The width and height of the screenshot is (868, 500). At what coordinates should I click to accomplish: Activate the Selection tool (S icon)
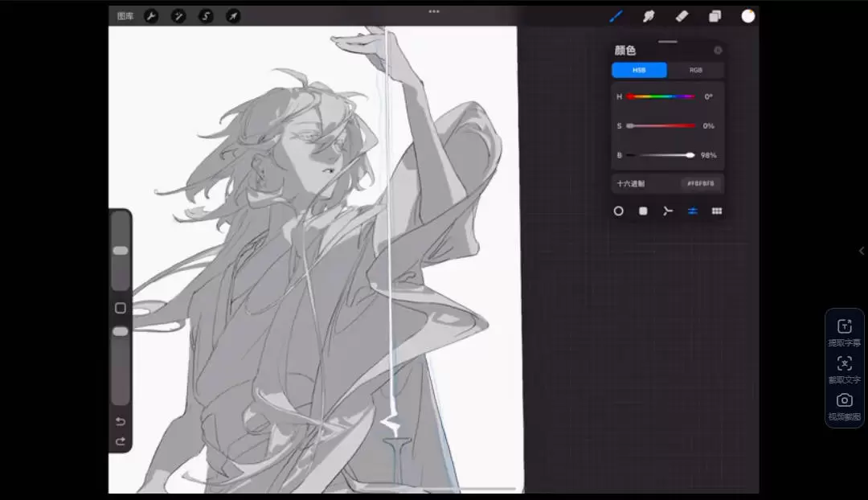(x=206, y=16)
